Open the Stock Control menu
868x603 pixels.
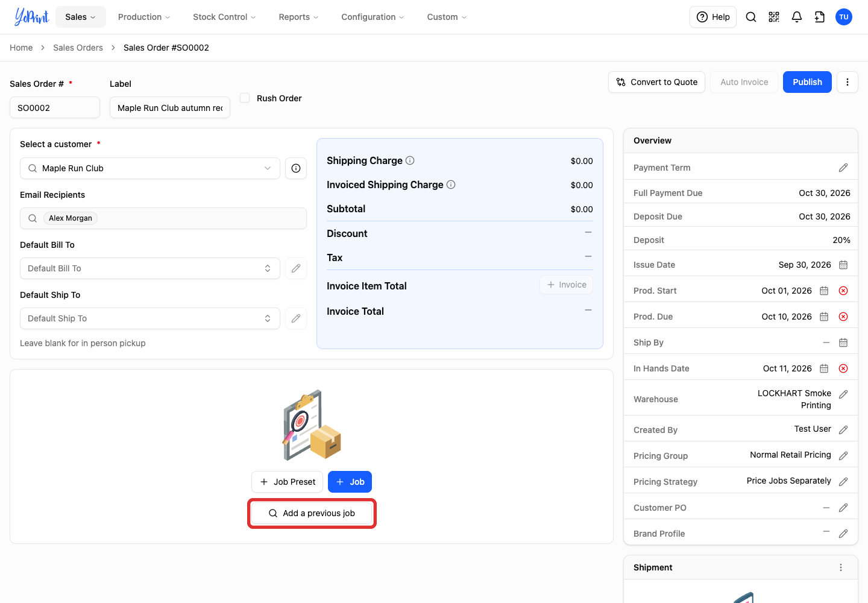[224, 17]
